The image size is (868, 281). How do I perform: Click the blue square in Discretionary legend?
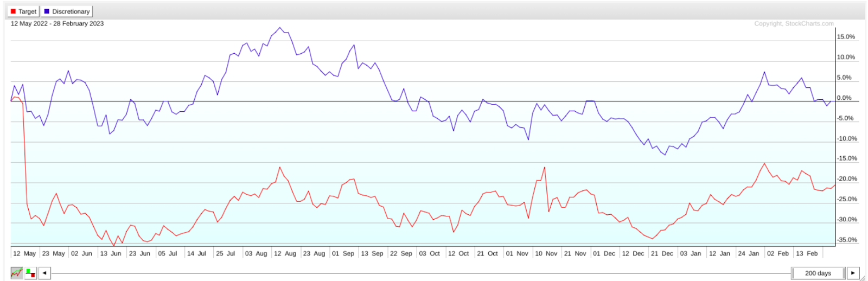(47, 11)
